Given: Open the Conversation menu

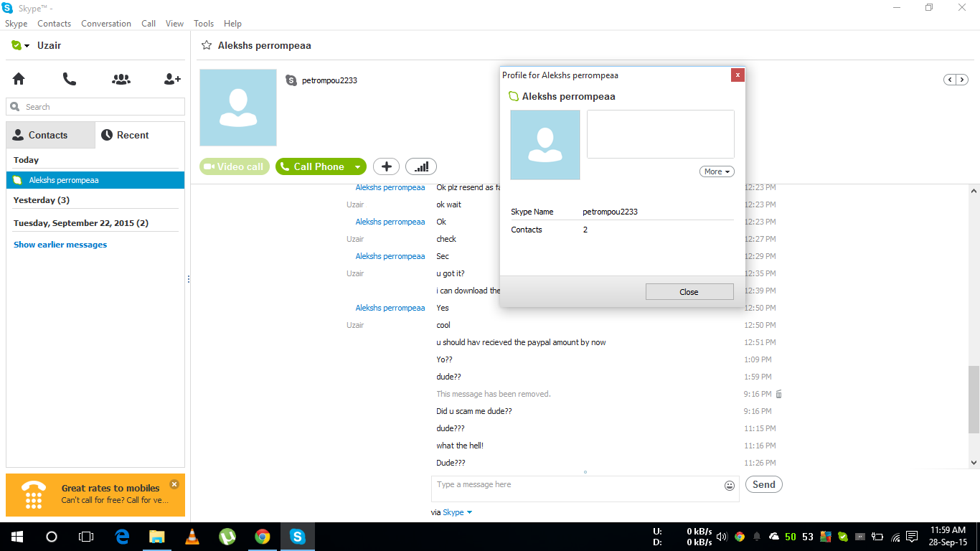Looking at the screenshot, I should (106, 24).
